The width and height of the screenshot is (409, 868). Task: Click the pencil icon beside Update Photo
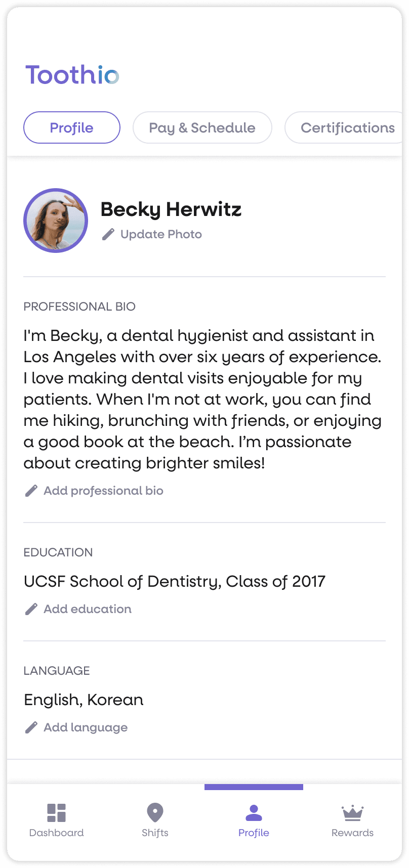pos(108,234)
